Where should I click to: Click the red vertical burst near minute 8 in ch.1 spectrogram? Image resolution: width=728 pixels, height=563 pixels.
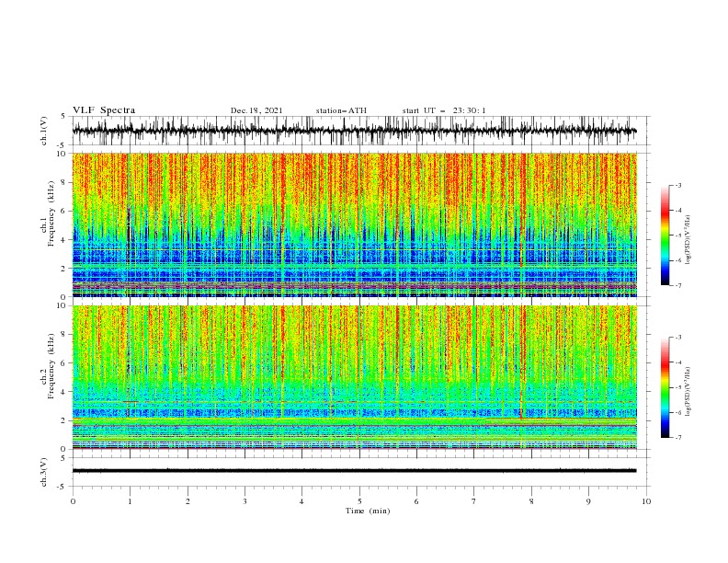tap(522, 209)
